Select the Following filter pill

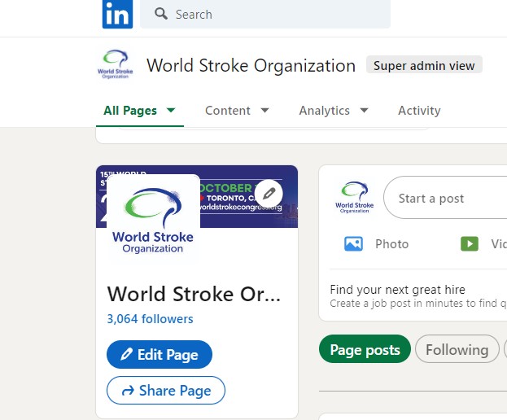click(457, 350)
